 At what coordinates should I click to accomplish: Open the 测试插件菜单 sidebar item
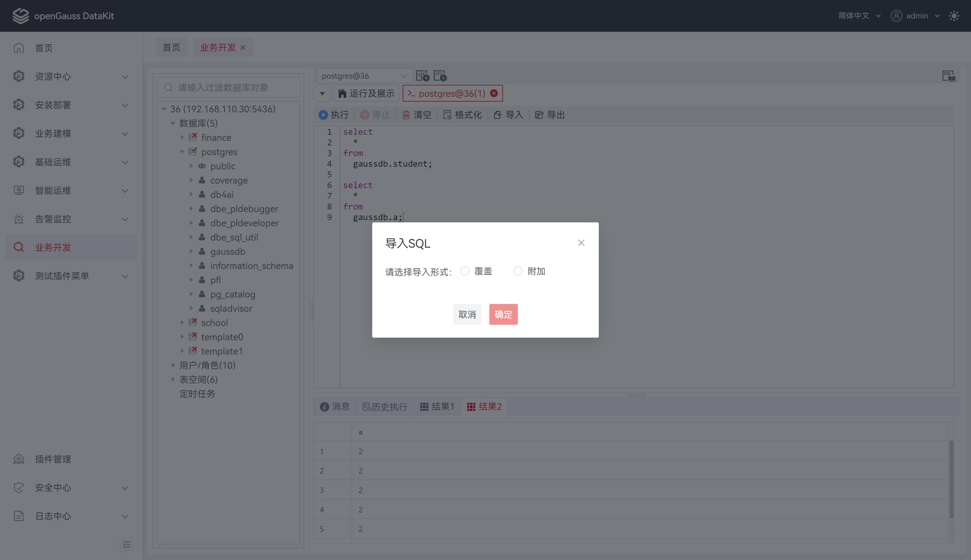tap(71, 276)
